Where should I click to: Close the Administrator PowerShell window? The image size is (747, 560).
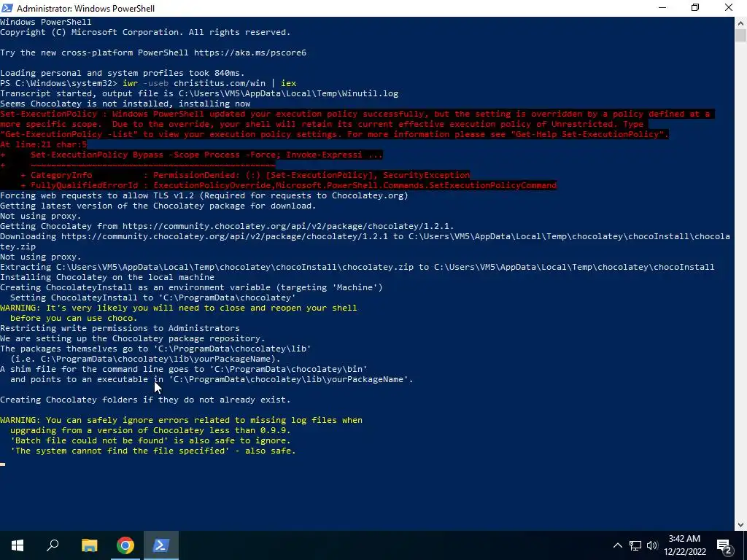729,8
